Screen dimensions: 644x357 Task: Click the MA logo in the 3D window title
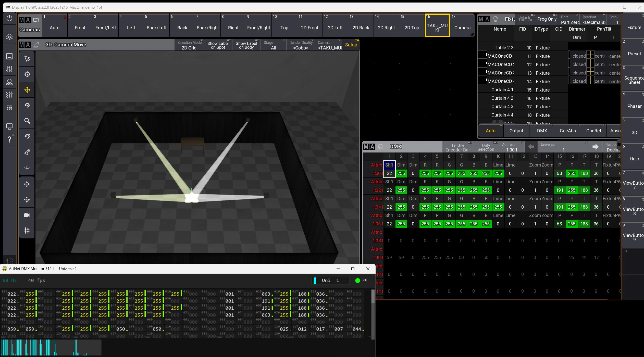(x=25, y=45)
